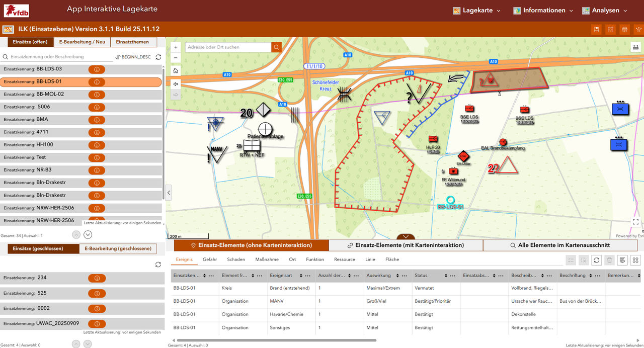The width and height of the screenshot is (644, 348).
Task: Collapse the left sidebar panel
Action: pyautogui.click(x=169, y=193)
